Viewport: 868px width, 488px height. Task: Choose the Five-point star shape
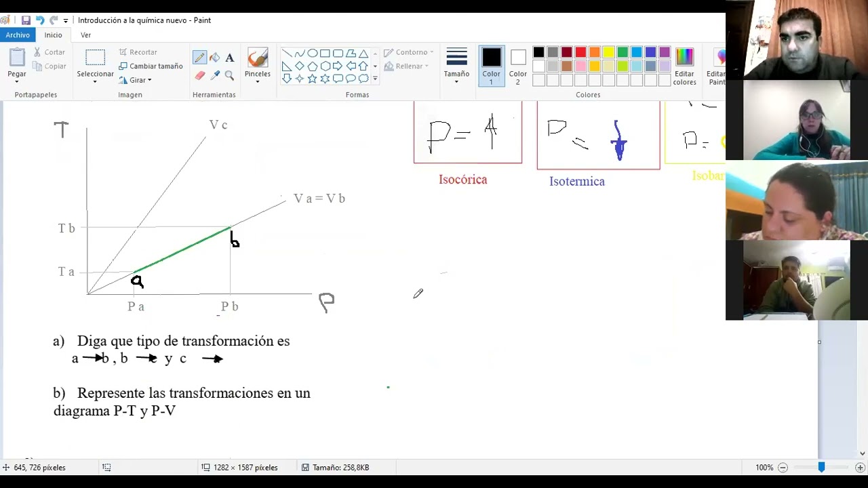pyautogui.click(x=313, y=79)
